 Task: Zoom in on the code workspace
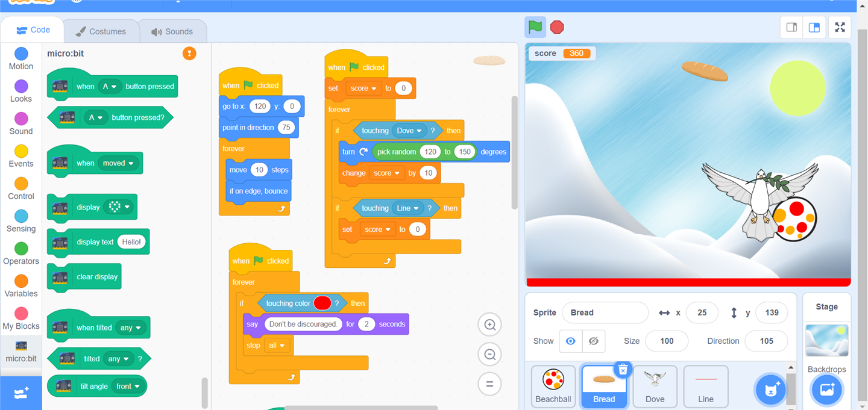[490, 325]
